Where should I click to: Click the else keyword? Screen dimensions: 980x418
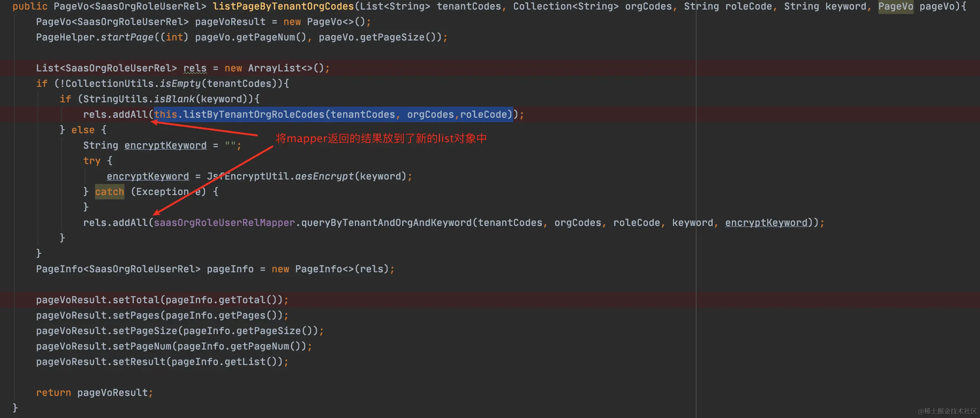pos(83,130)
